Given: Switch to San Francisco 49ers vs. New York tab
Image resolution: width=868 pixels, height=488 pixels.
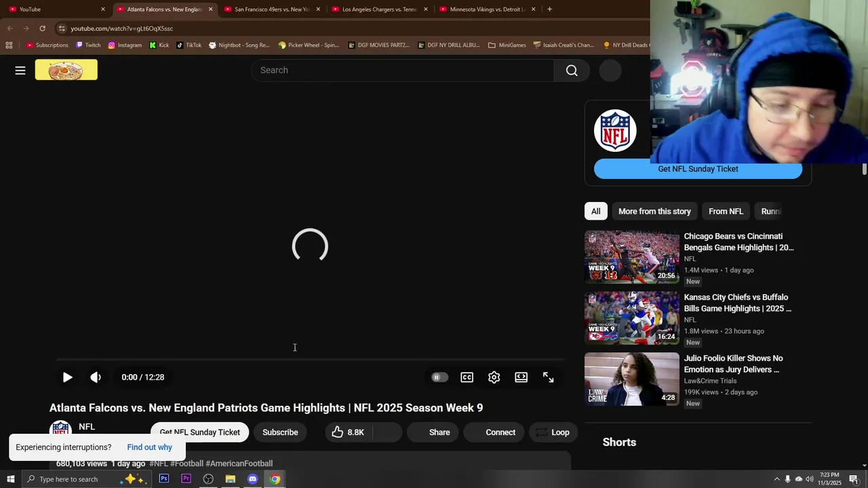Looking at the screenshot, I should coord(271,9).
